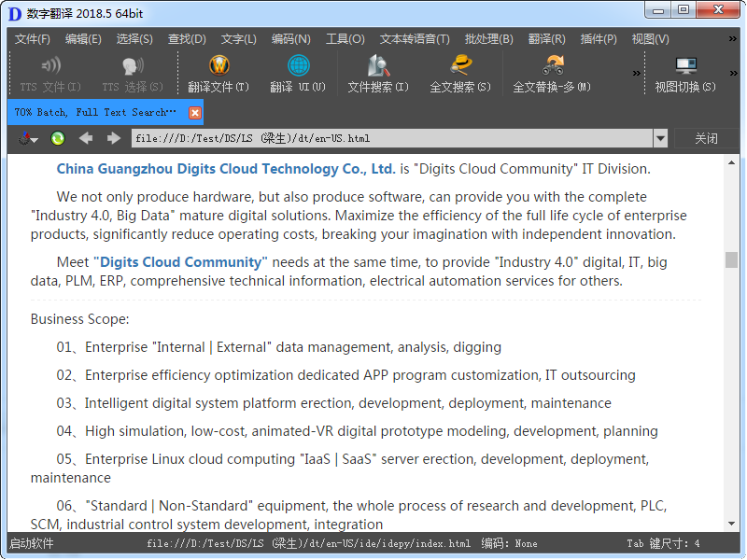The width and height of the screenshot is (747, 560).
Task: Go forward with the right arrow icon
Action: (114, 138)
